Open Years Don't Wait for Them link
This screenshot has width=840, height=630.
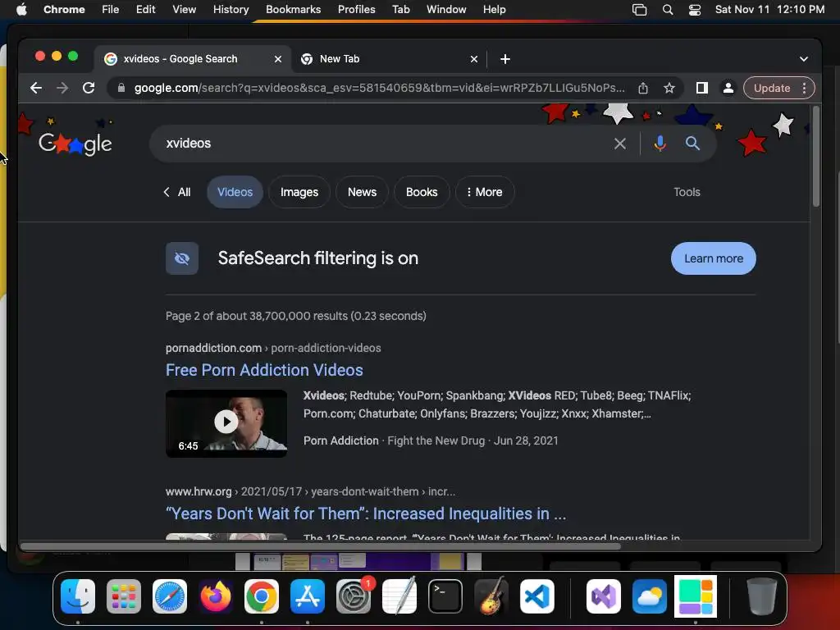tap(366, 514)
